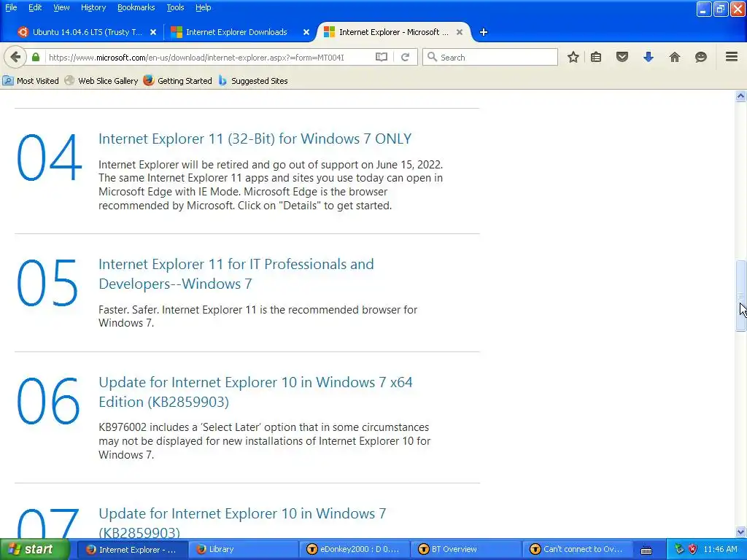Open Most Visited bookmarks folder
The height and width of the screenshot is (560, 747).
tap(31, 81)
